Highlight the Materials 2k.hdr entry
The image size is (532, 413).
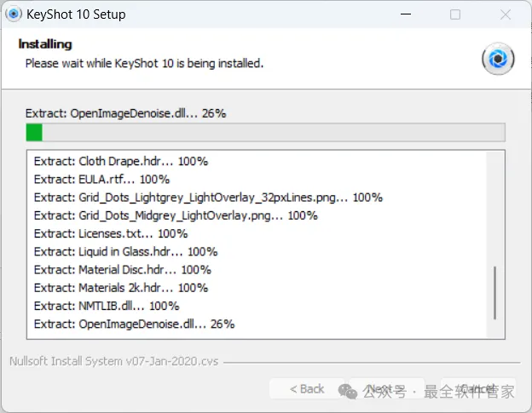[121, 288]
